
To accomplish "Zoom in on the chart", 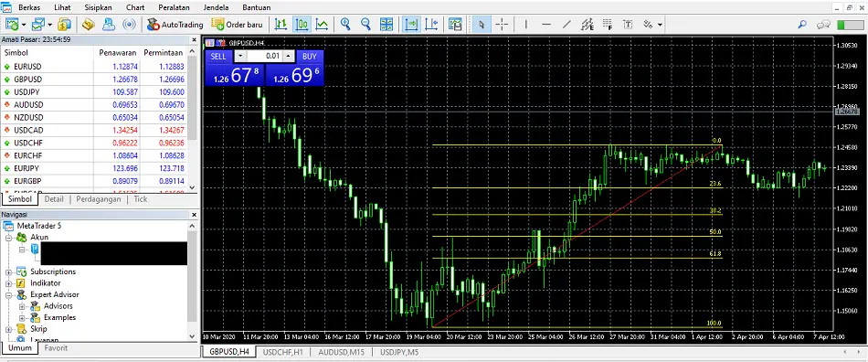I will click(x=346, y=25).
